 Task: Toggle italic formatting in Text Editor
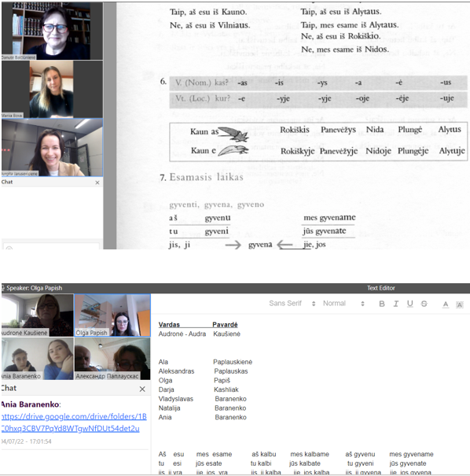[395, 304]
